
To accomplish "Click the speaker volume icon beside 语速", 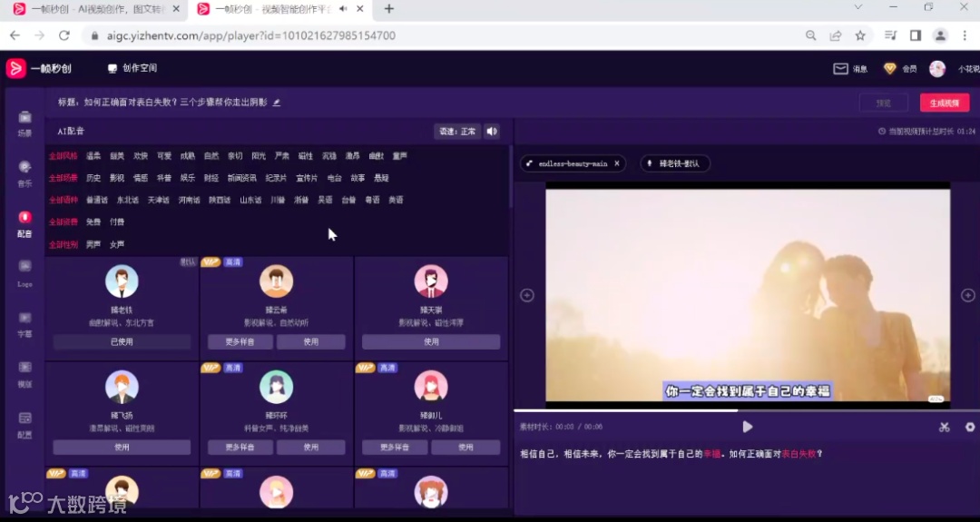I will coord(492,132).
